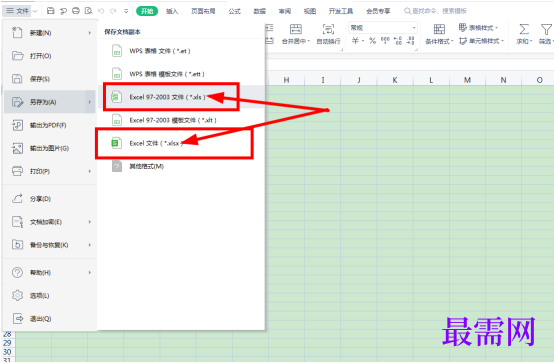Open 选项(L) settings in file menu
The width and height of the screenshot is (554, 363).
[50, 295]
